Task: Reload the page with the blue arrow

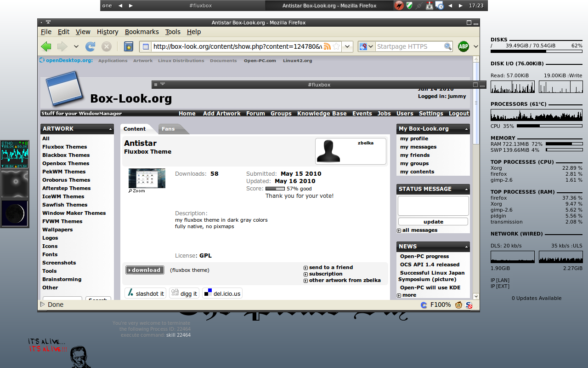Action: tap(90, 46)
